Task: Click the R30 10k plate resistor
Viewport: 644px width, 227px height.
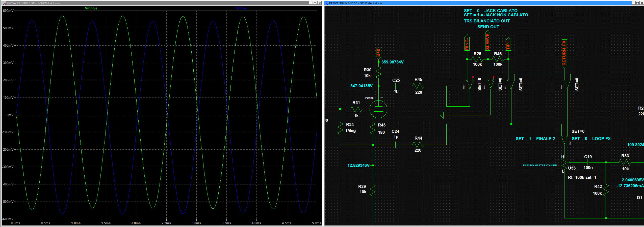Action: (378, 73)
